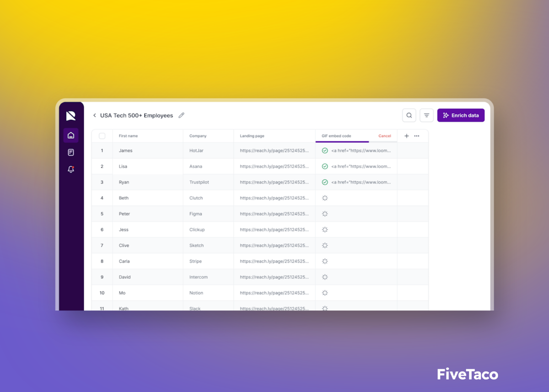Select all rows with the header checkbox
549x392 pixels.
(102, 135)
